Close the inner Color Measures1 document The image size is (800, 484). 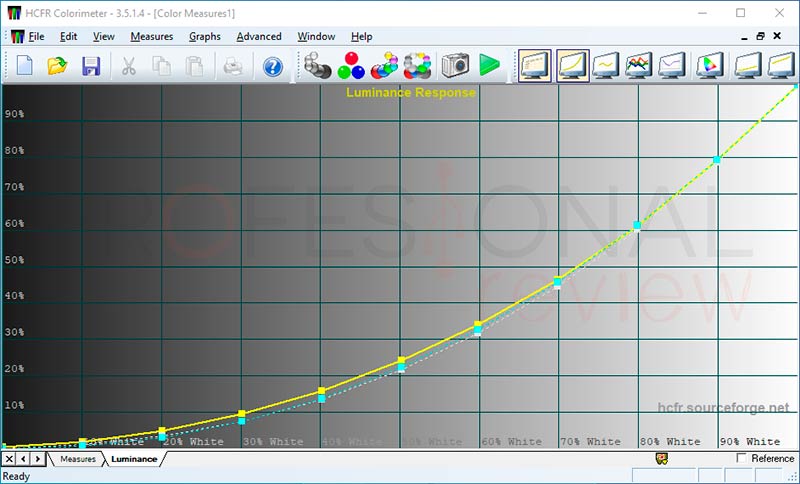777,36
